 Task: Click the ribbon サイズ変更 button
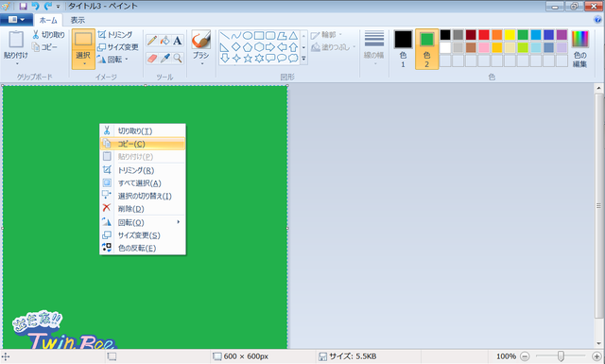click(118, 47)
